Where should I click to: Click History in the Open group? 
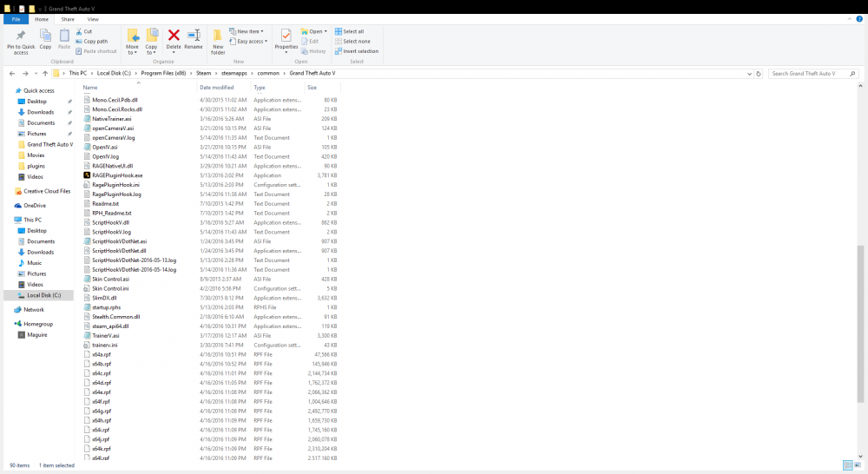pos(313,51)
